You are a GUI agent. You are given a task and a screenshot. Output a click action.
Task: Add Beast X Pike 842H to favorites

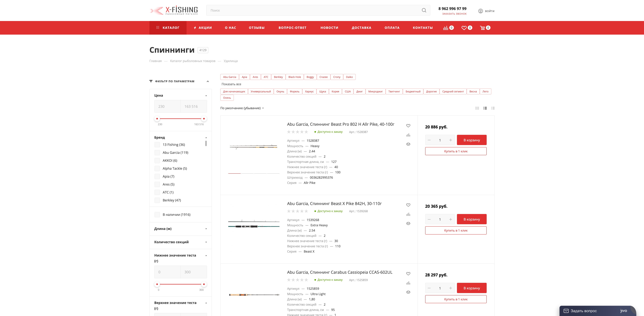point(408,205)
